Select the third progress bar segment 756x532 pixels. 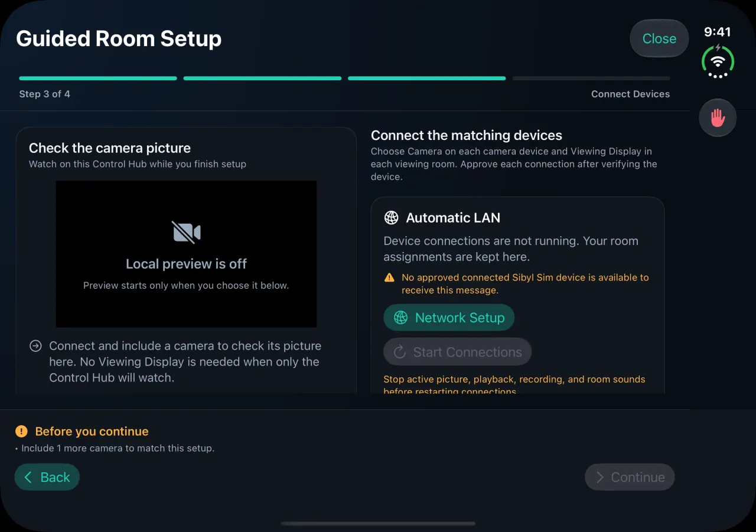tap(427, 78)
